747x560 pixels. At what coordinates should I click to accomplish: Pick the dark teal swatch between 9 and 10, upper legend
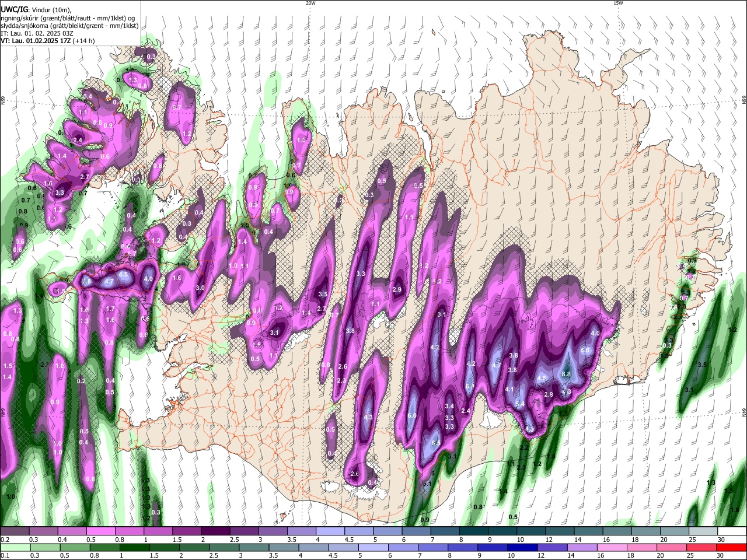tap(501, 531)
